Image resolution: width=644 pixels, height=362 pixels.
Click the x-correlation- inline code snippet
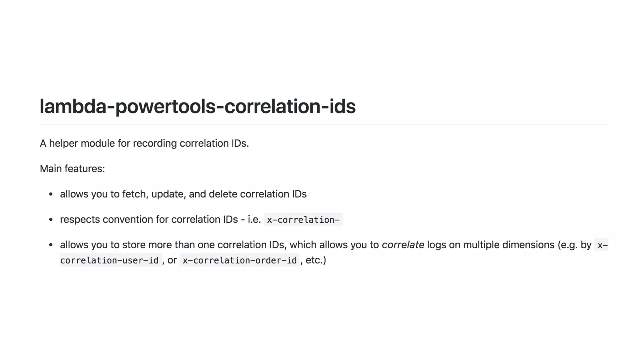coord(303,220)
